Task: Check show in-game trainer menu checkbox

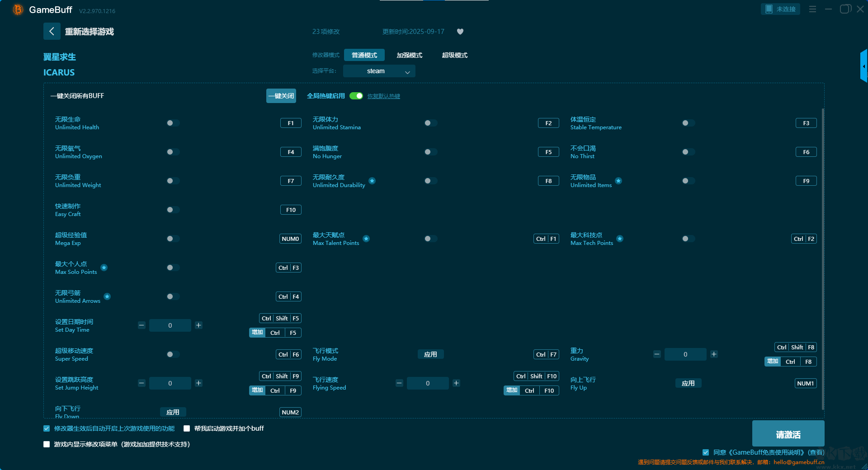Action: coord(47,444)
